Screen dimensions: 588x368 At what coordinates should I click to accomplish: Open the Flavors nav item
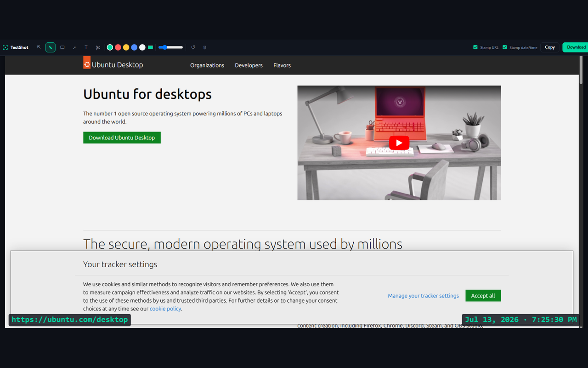point(282,65)
